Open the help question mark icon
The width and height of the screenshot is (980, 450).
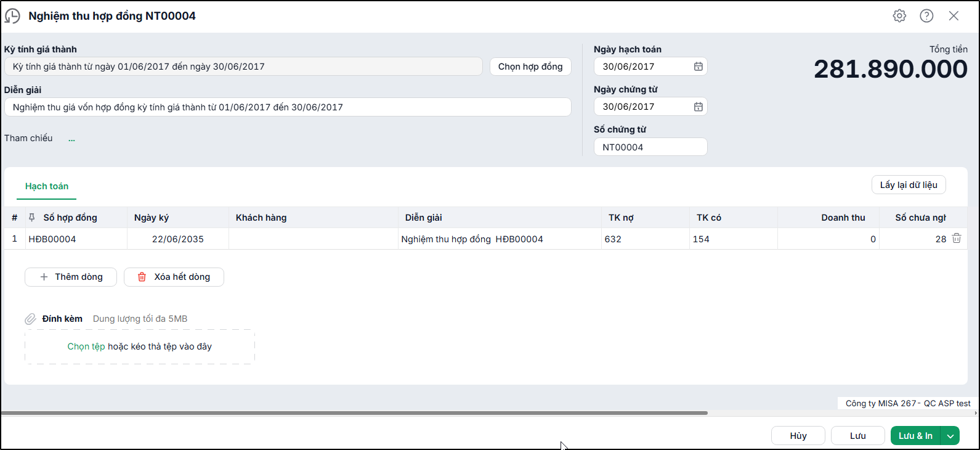tap(926, 16)
